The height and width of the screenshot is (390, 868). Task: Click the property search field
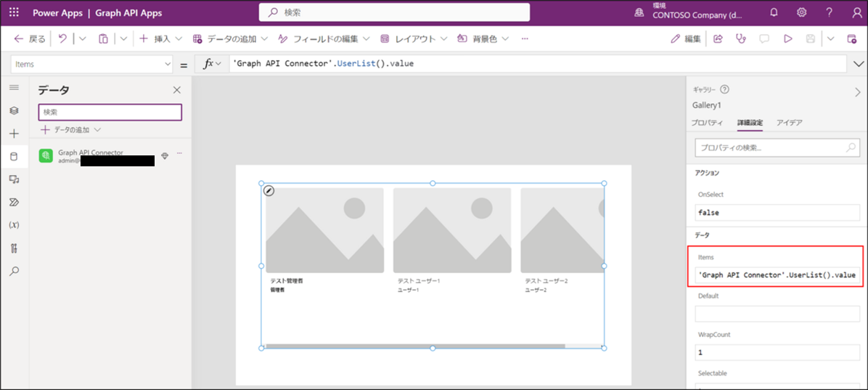(x=777, y=148)
